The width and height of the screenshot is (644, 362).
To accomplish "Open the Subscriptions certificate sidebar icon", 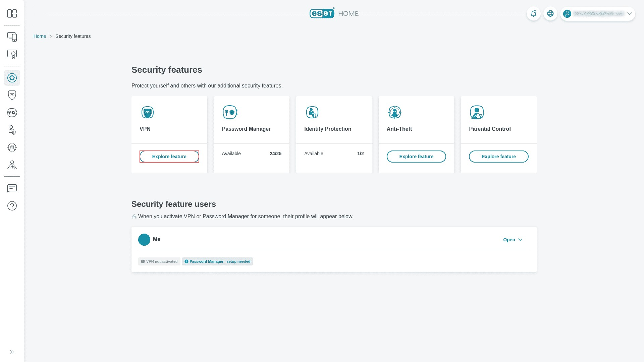I will [x=12, y=54].
